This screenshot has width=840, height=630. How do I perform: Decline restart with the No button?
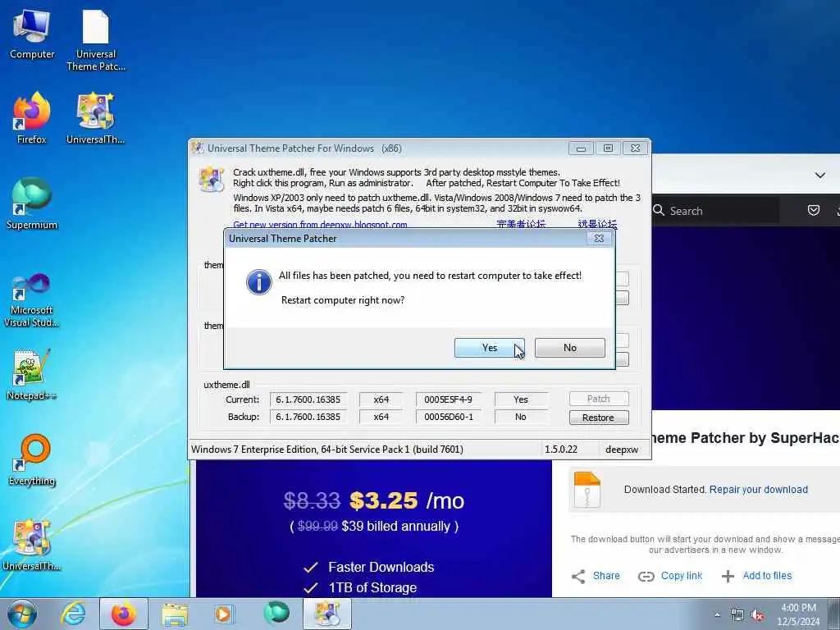coord(569,348)
